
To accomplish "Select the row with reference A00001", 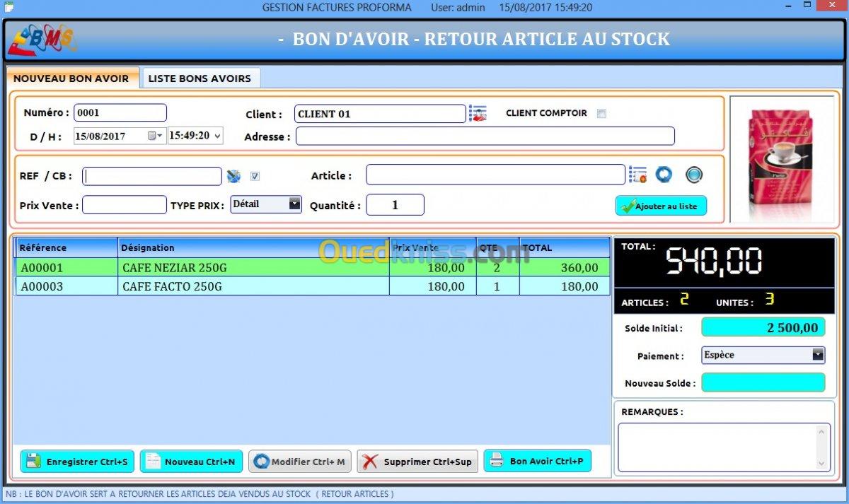I will (312, 268).
